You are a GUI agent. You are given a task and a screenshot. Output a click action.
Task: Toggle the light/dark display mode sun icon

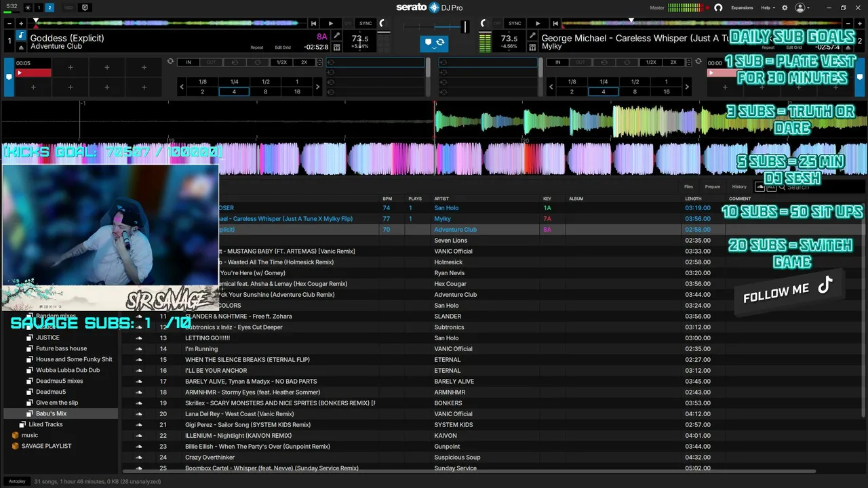point(28,7)
